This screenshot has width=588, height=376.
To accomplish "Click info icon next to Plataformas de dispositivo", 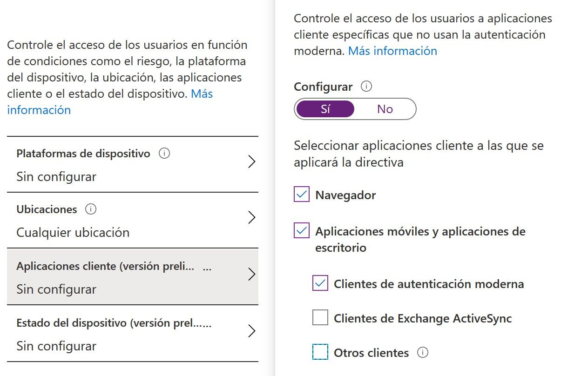I will tap(164, 154).
